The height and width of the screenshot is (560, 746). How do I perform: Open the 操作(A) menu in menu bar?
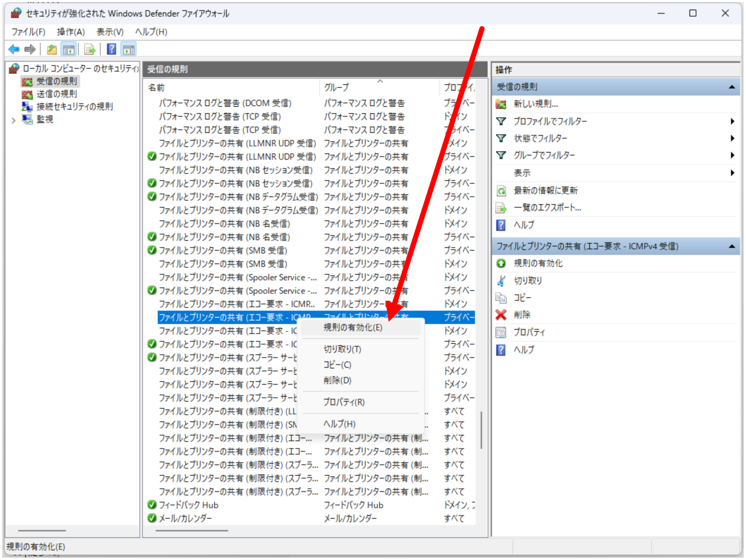coord(71,32)
